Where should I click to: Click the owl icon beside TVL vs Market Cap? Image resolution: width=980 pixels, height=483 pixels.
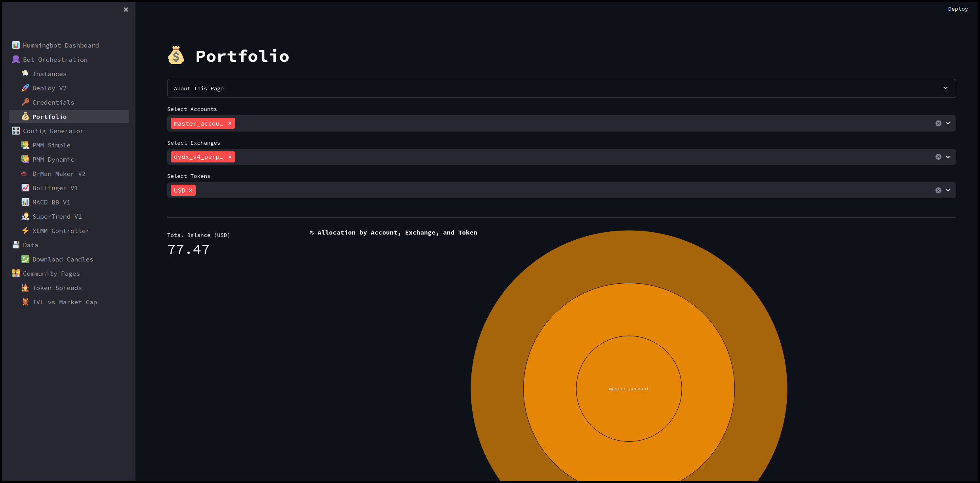pos(25,302)
